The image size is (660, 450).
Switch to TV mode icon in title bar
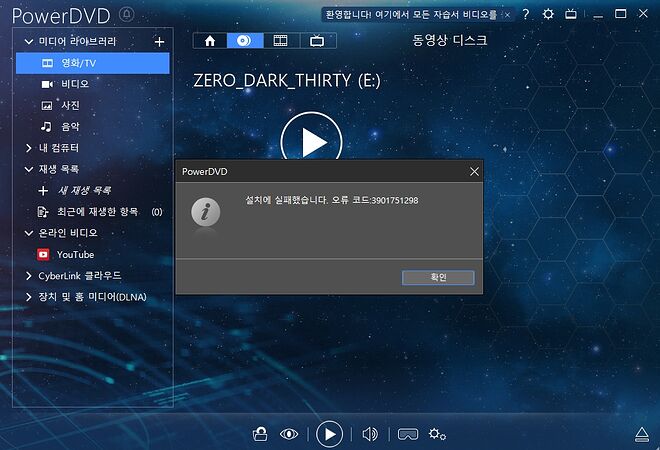tap(571, 14)
